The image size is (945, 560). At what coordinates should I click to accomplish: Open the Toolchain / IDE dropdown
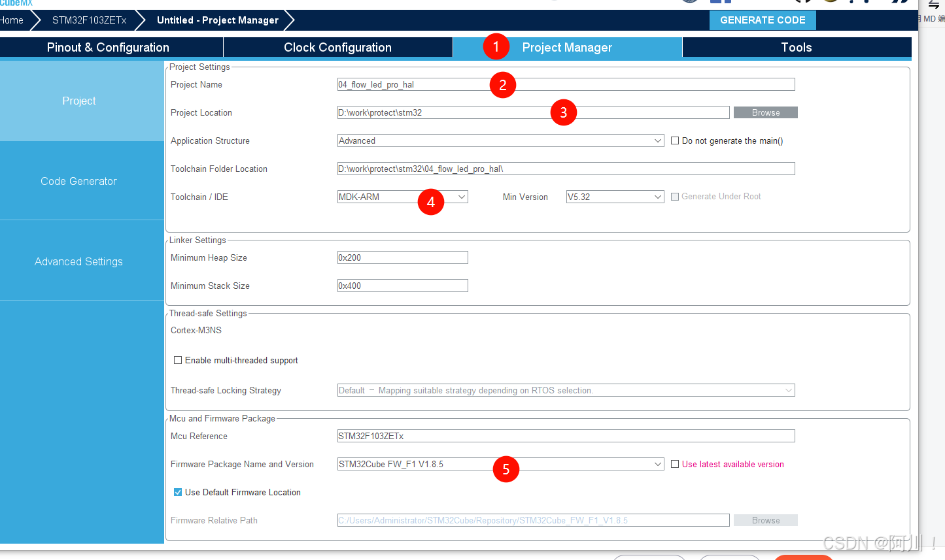(402, 197)
